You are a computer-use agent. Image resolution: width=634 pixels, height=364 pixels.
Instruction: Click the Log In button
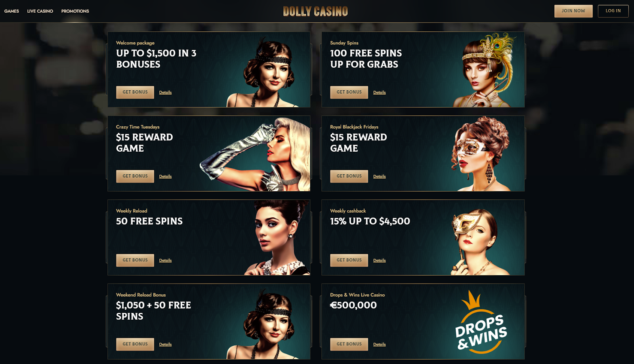click(613, 11)
